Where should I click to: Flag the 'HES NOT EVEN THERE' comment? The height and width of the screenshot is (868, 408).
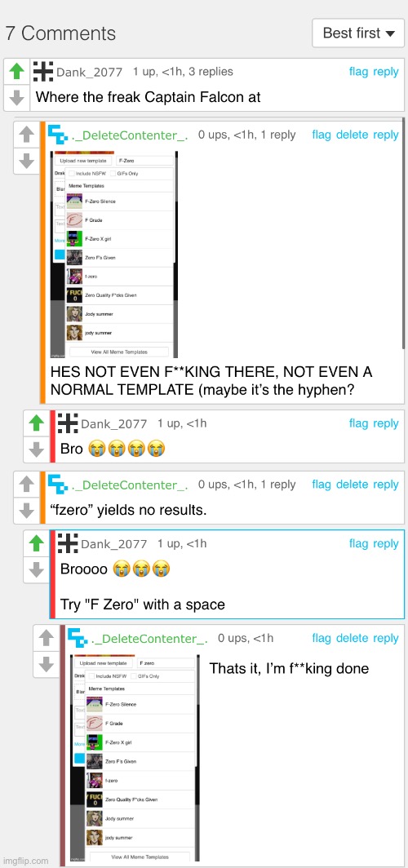click(322, 135)
